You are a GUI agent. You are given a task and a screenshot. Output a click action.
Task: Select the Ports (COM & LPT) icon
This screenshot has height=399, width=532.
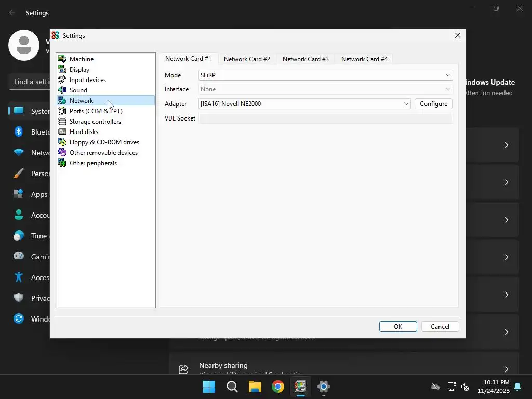pos(62,111)
